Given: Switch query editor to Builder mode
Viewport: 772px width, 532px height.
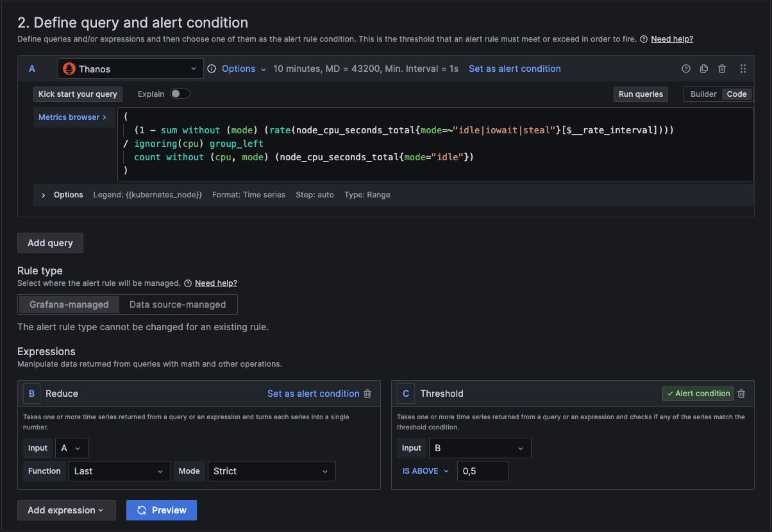Looking at the screenshot, I should (x=703, y=94).
